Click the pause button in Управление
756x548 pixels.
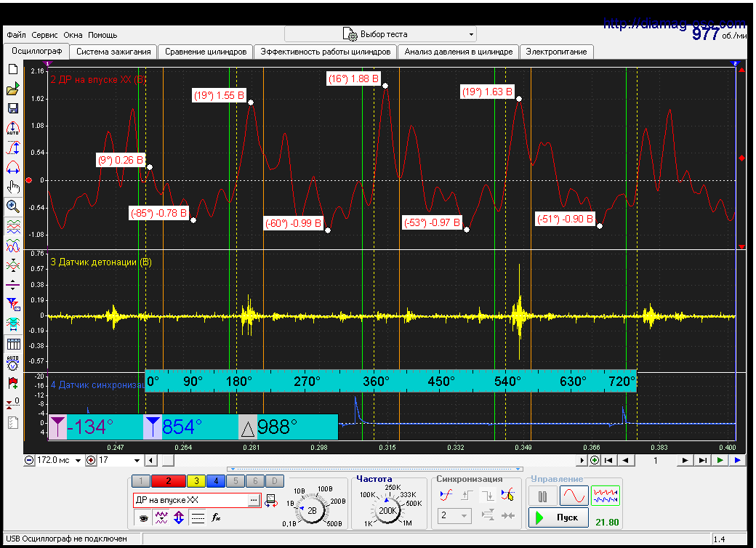pyautogui.click(x=542, y=496)
